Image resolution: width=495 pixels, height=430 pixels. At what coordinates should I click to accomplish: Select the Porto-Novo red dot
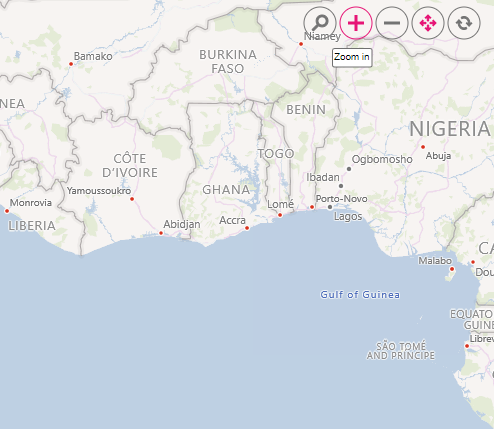point(312,207)
